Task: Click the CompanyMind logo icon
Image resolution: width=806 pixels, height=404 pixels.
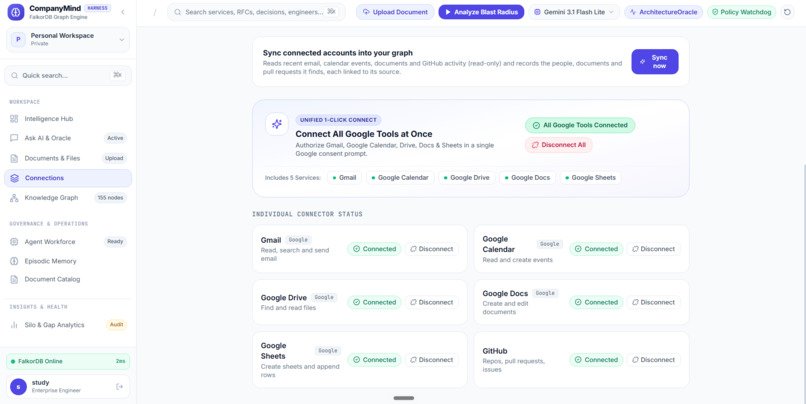Action: [16, 12]
